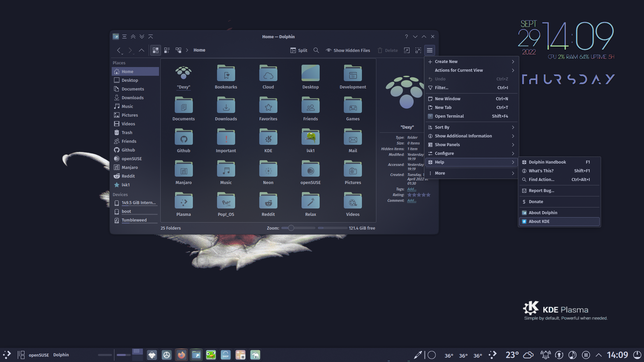The image size is (644, 362).
Task: Click What's This? entry
Action: pos(559,171)
